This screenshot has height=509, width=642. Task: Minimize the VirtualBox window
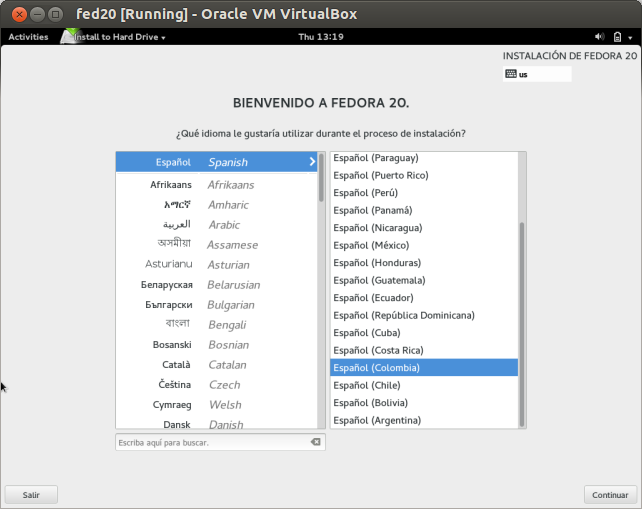37,14
